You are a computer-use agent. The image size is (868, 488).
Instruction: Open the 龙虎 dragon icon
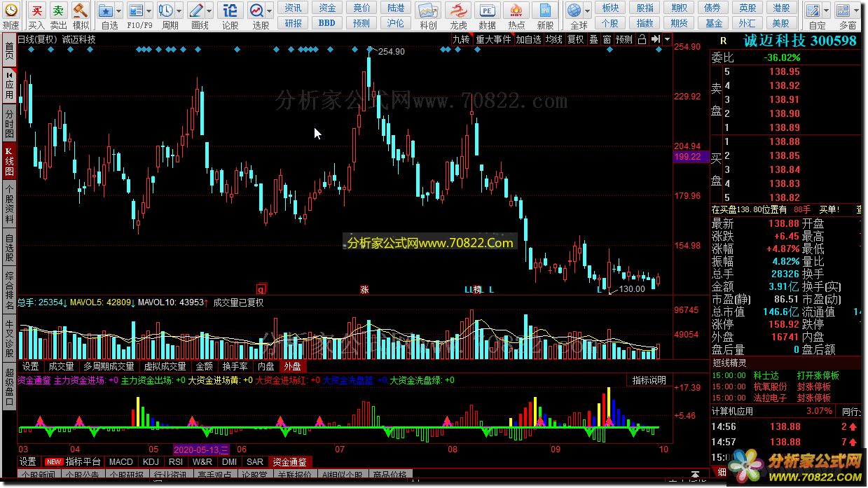458,11
